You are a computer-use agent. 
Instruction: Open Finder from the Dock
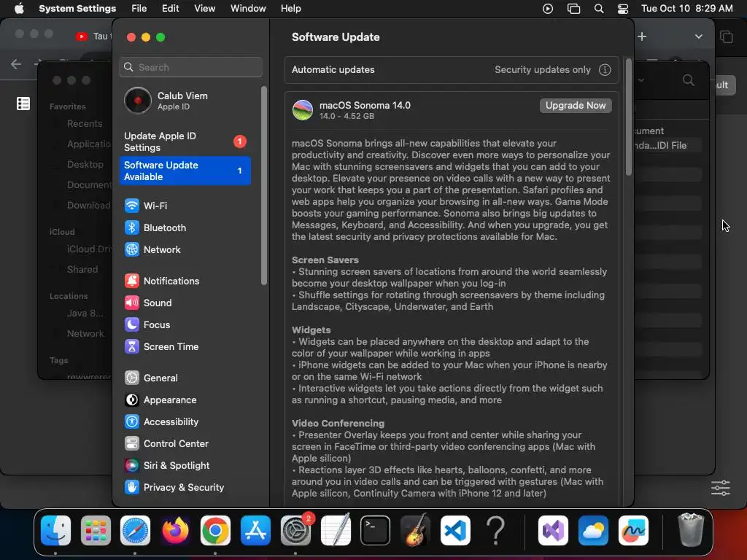(55, 530)
